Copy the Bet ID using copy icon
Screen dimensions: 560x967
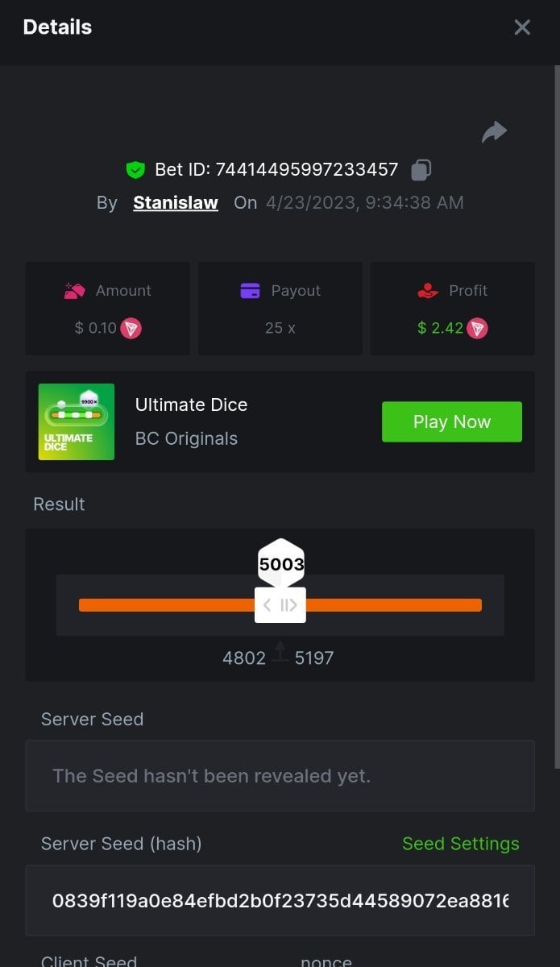(x=421, y=169)
